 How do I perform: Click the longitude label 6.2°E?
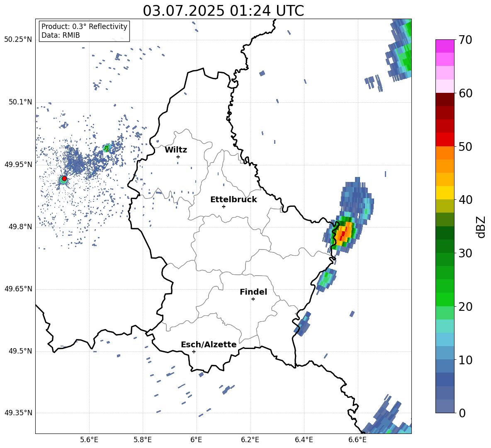[x=250, y=440]
